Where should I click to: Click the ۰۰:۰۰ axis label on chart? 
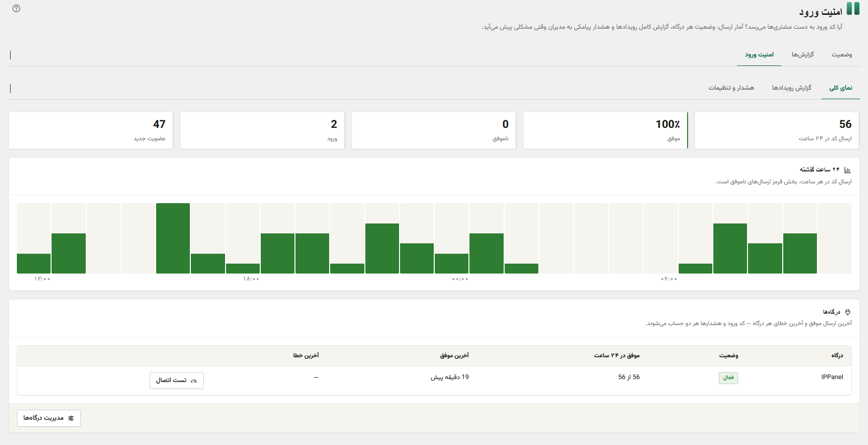pyautogui.click(x=460, y=279)
